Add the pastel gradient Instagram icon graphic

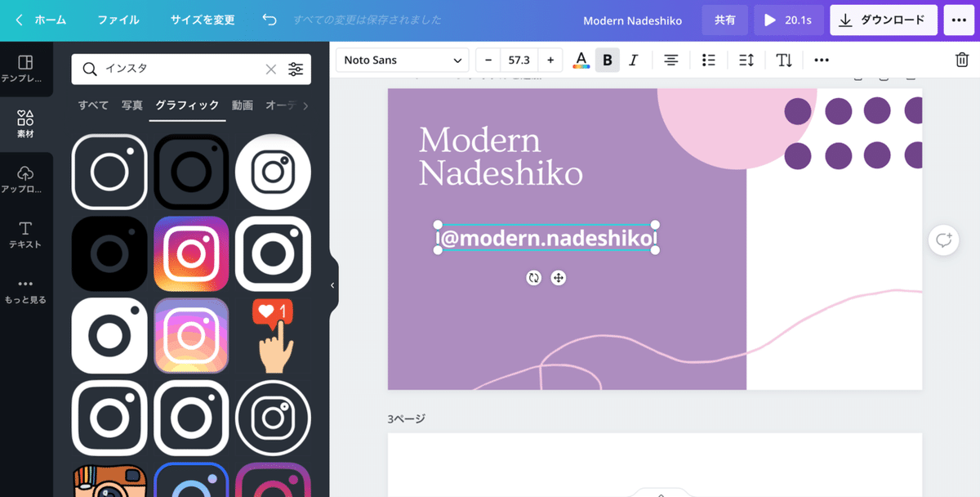point(191,336)
